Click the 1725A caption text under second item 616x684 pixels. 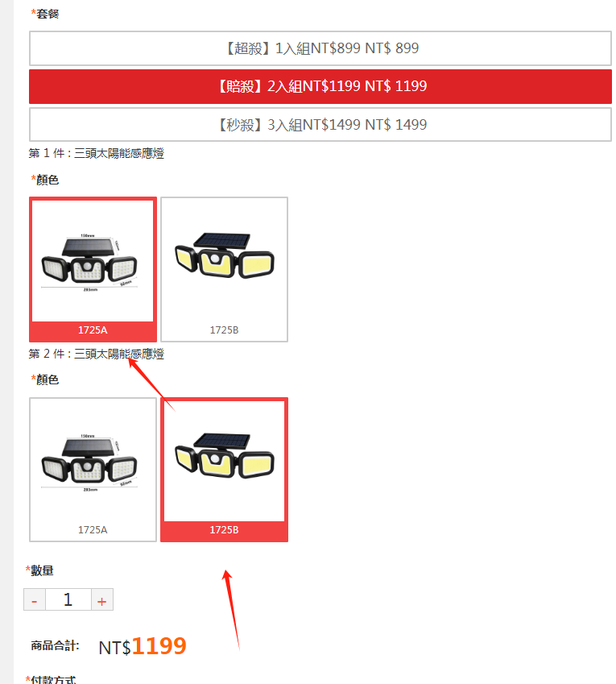click(93, 530)
